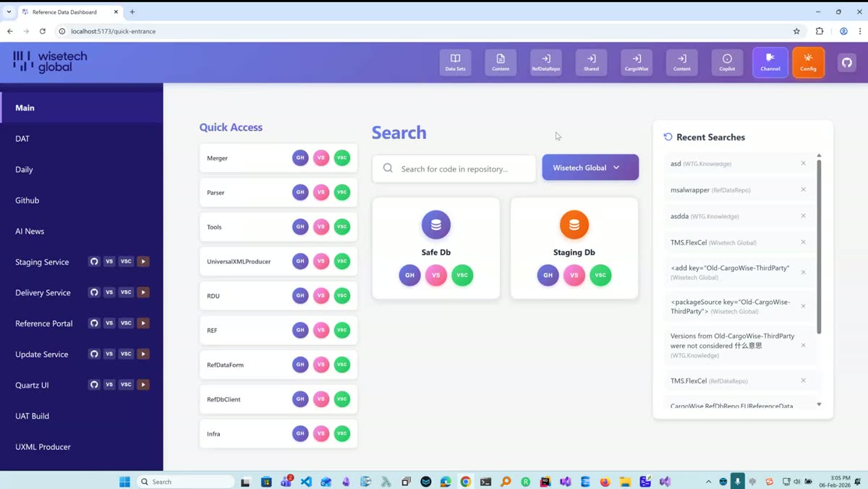Open the orange Config button
Screen dimensions: 868x489
808,62
